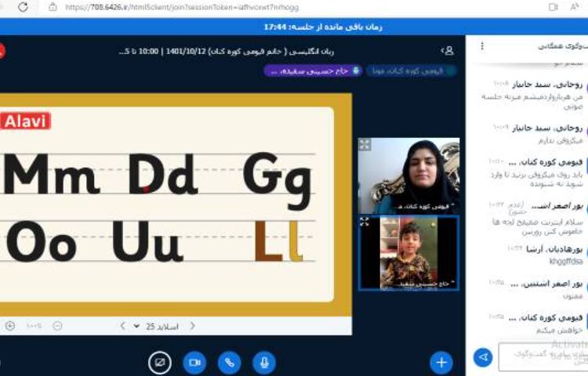Click the phone audio button

point(230,363)
